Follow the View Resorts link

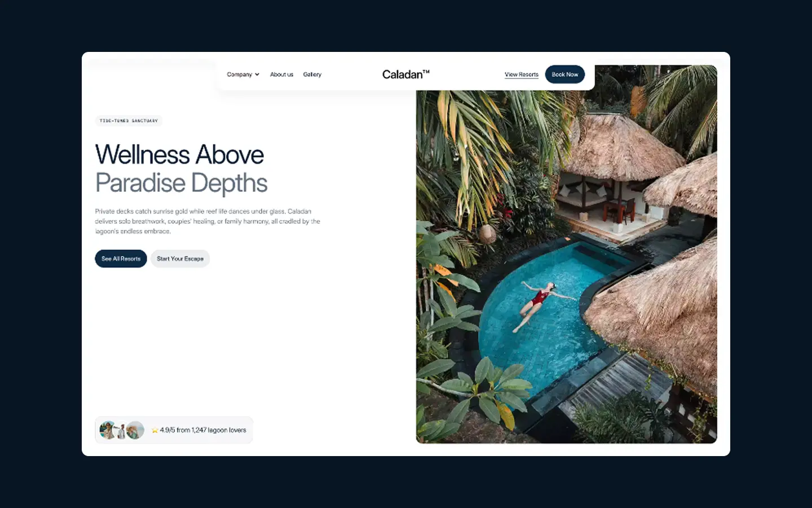click(522, 75)
